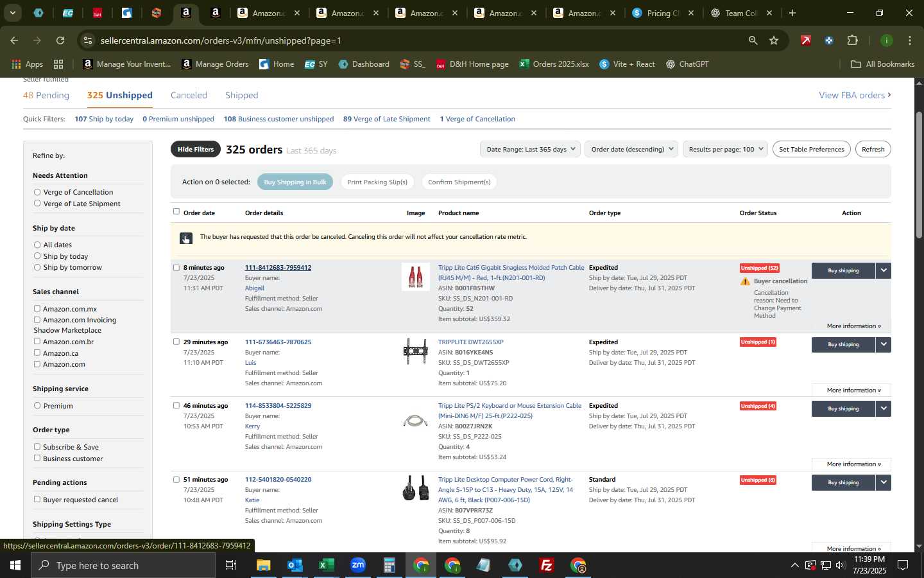The image size is (924, 578).
Task: Click the cancellation notice hand icon
Action: click(185, 238)
